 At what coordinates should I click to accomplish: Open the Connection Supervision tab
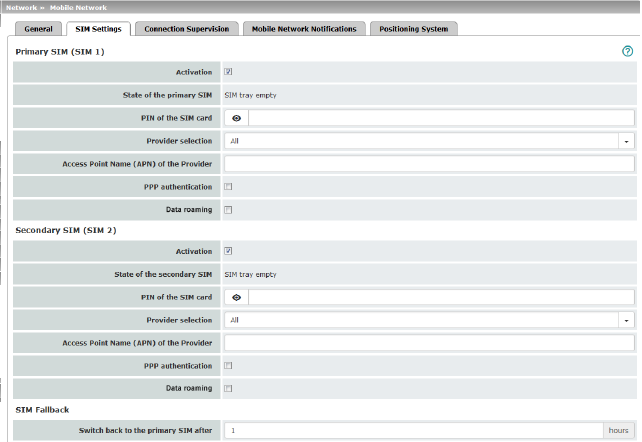pos(187,29)
